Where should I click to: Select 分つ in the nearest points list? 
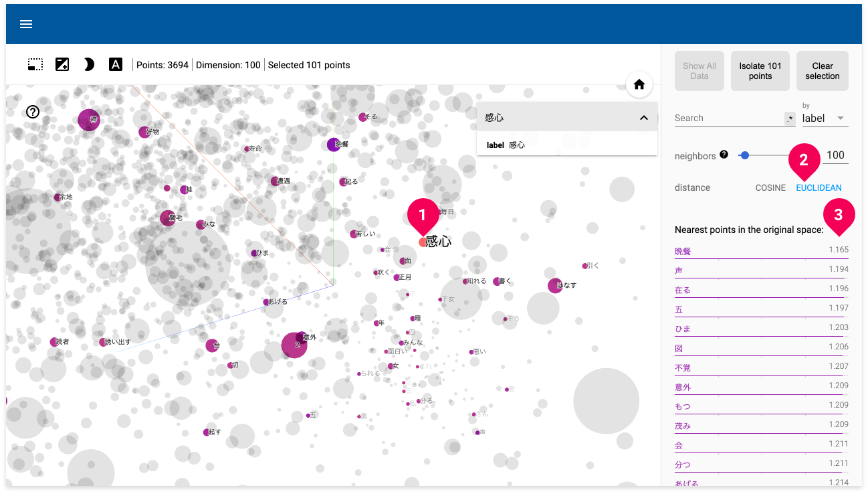(762, 465)
